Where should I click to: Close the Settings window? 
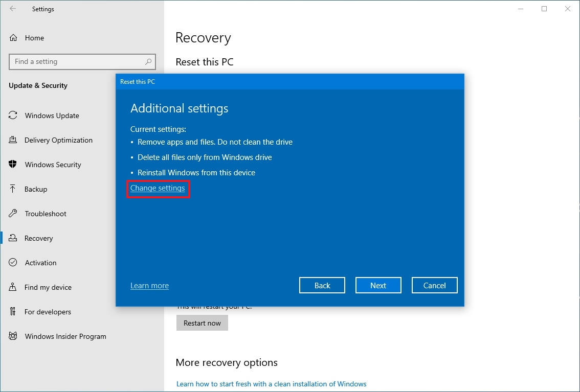pyautogui.click(x=568, y=9)
